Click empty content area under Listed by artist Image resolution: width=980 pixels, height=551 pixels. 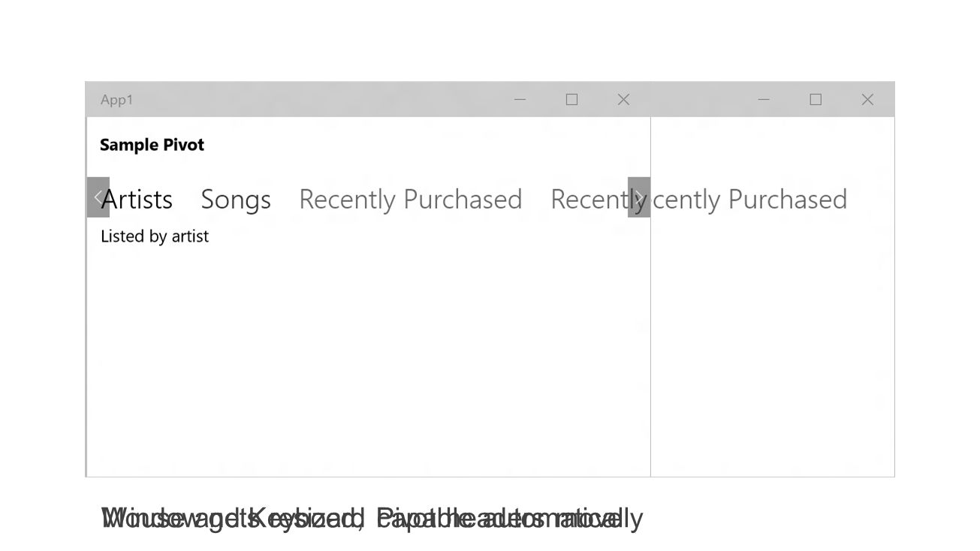[x=368, y=360]
